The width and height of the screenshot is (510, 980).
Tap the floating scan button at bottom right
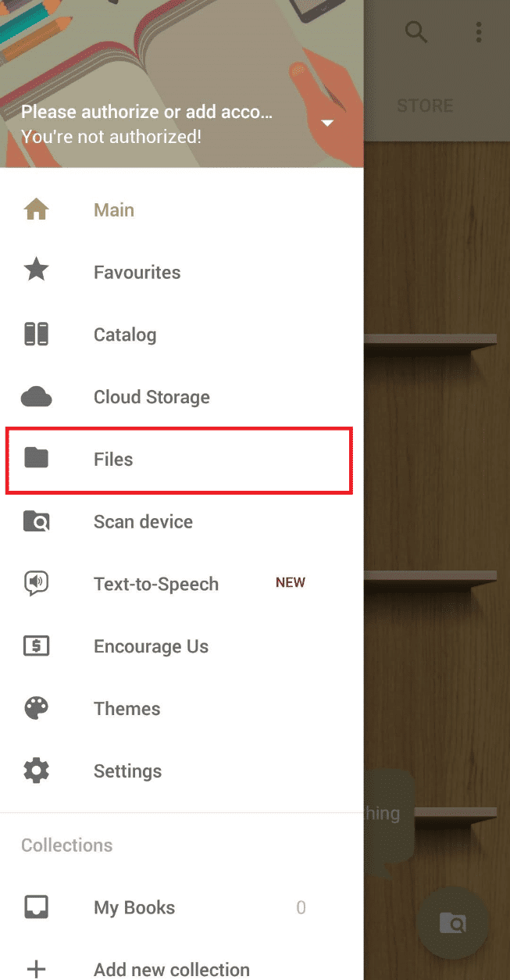tap(452, 923)
